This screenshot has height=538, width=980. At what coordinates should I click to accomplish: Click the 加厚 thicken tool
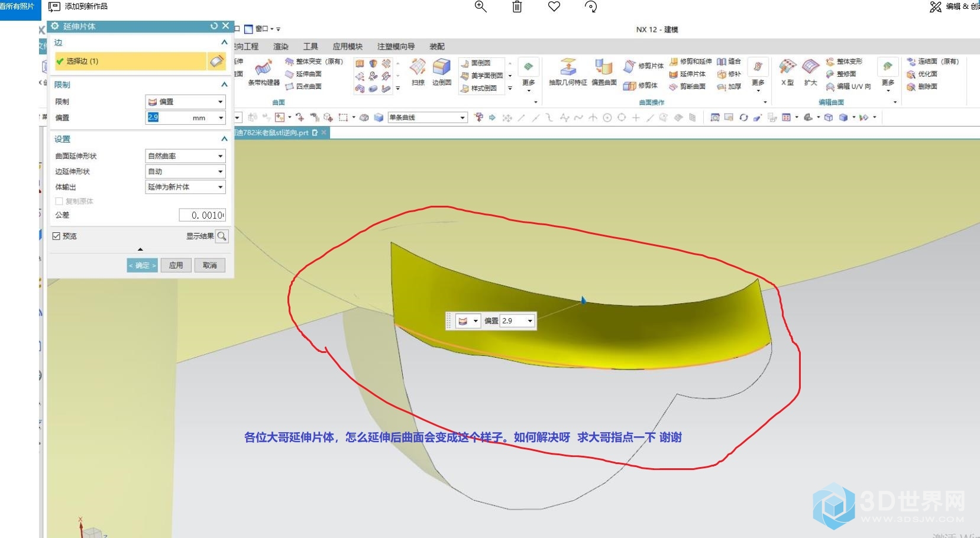tap(729, 86)
